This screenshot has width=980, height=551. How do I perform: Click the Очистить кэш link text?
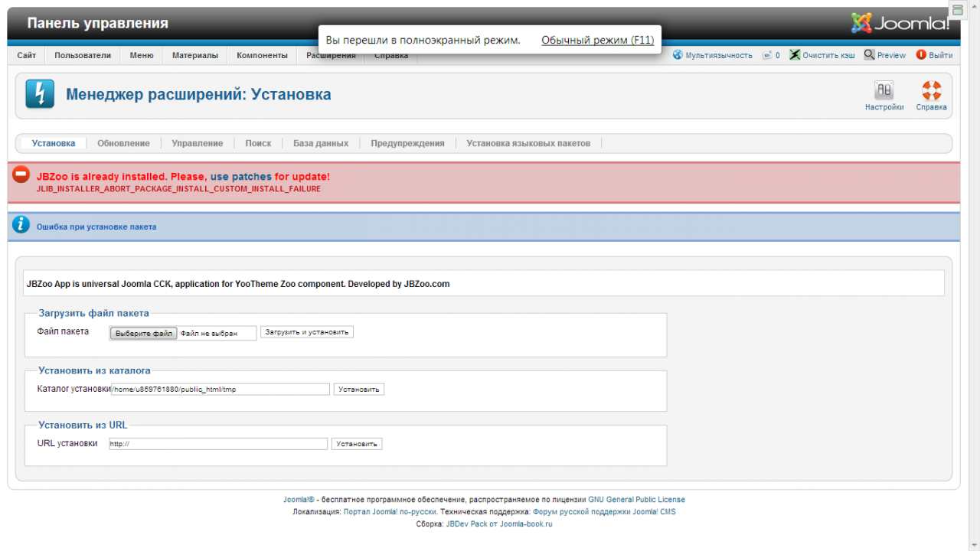point(828,56)
